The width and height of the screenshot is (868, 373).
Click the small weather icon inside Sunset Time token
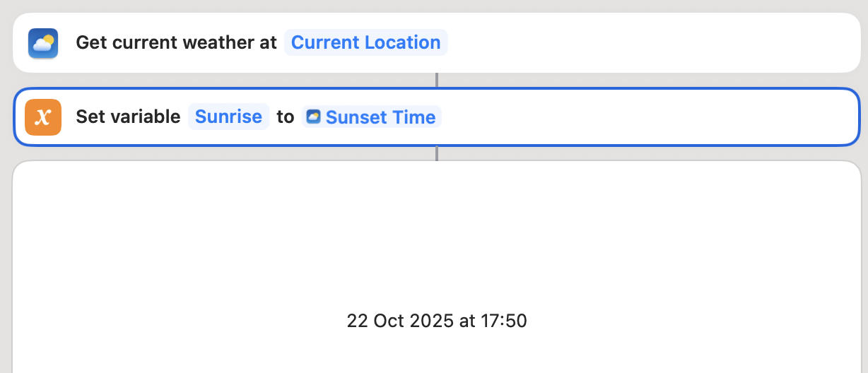tap(313, 117)
